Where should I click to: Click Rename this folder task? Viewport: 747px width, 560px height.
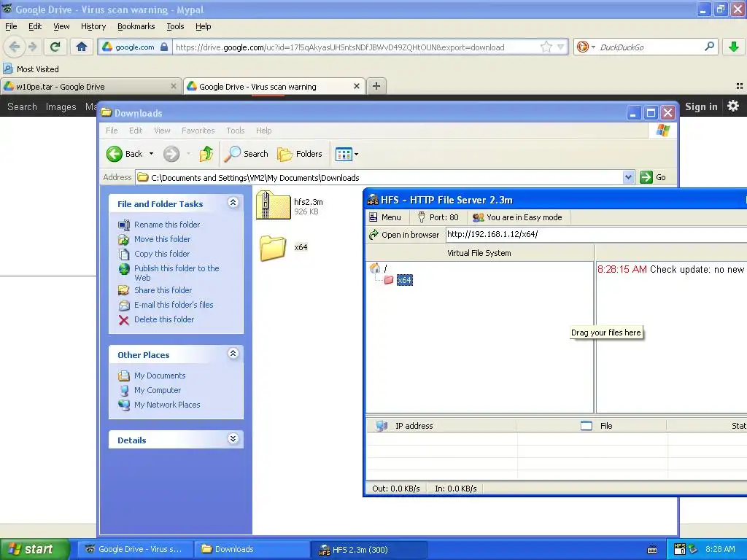167,225
